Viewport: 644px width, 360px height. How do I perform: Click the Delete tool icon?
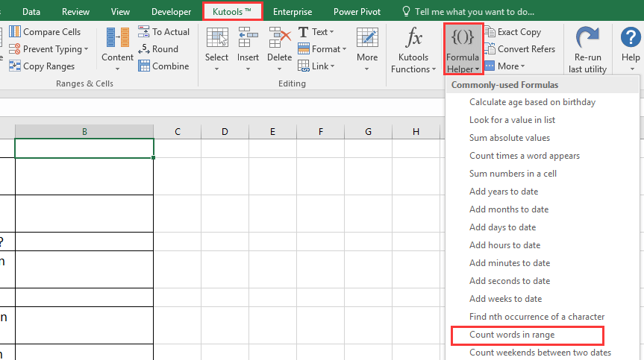(x=280, y=39)
